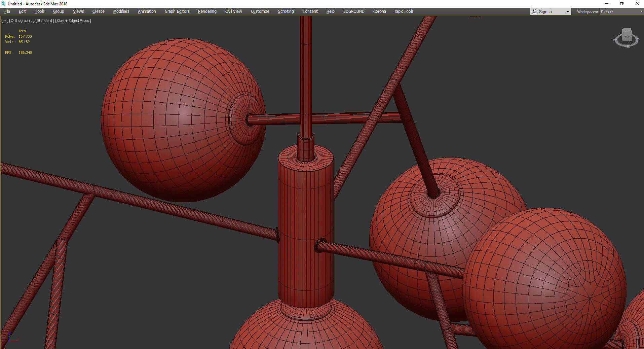This screenshot has width=644, height=349.
Task: Open the Create menu
Action: tap(98, 11)
